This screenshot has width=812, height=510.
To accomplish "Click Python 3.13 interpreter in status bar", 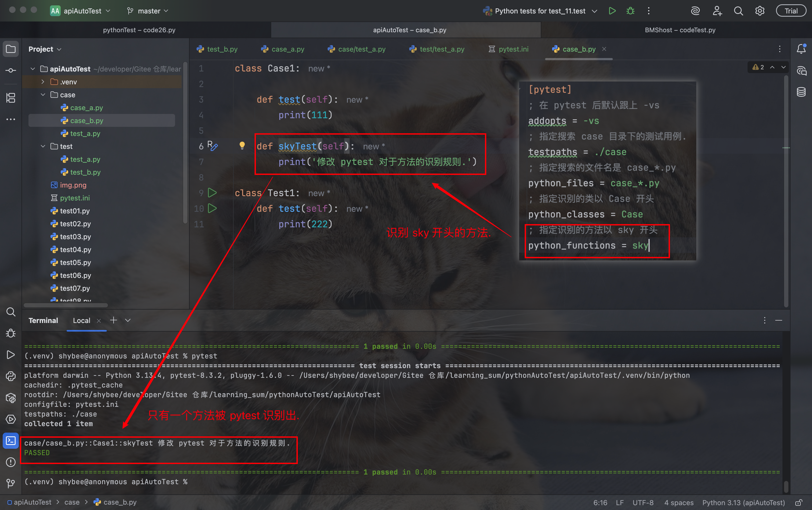I will 743,502.
